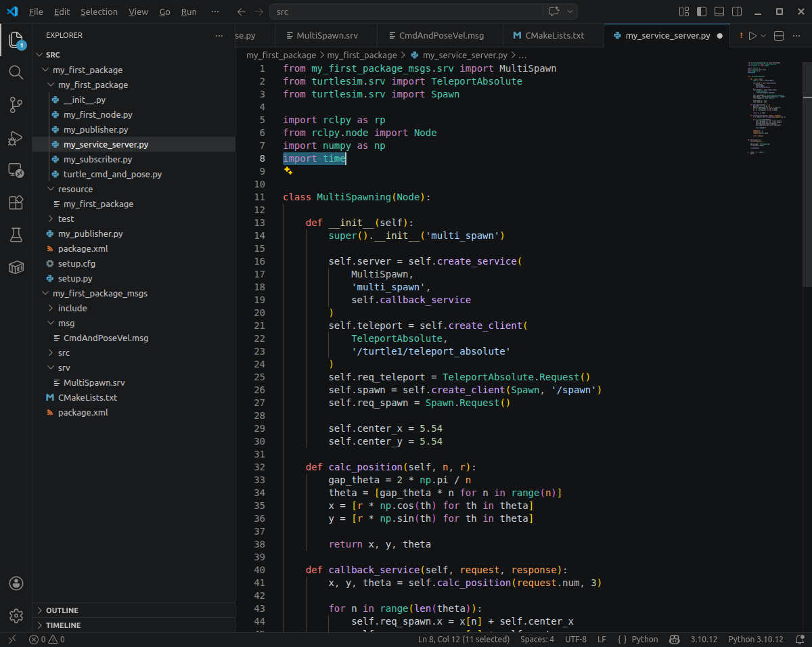Collapse the resource folder
Image resolution: width=812 pixels, height=647 pixels.
[x=51, y=189]
